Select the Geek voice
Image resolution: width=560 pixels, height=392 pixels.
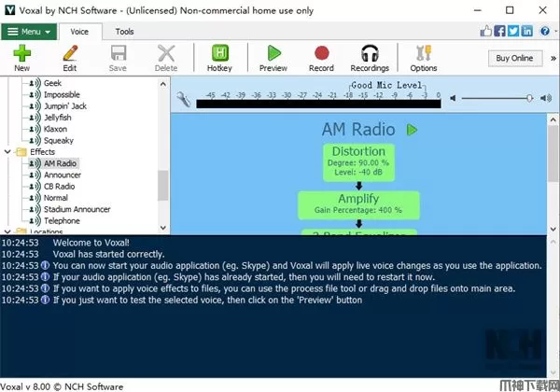tap(52, 83)
